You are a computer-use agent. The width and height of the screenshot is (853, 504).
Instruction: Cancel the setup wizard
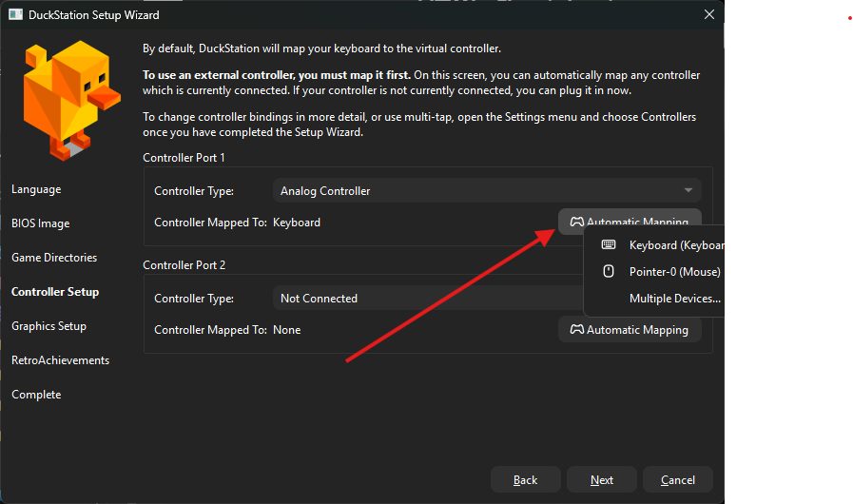pos(678,480)
